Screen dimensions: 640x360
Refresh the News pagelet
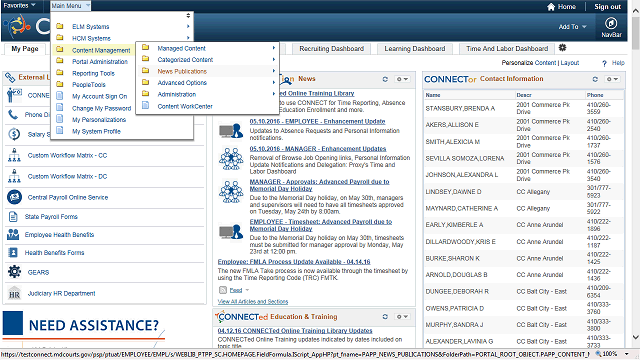click(x=385, y=79)
